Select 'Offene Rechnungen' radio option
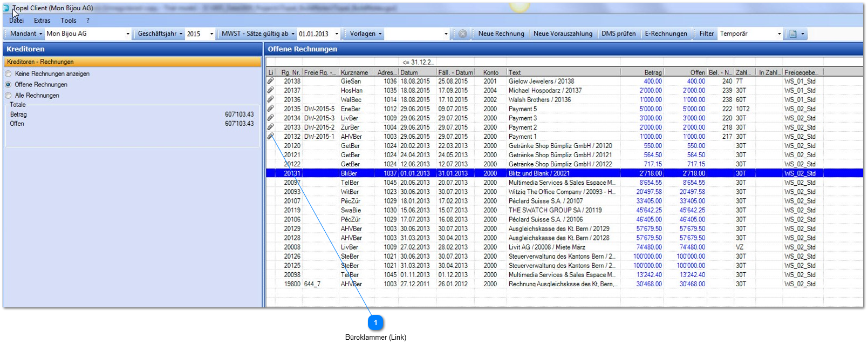The height and width of the screenshot is (350, 868). click(9, 85)
